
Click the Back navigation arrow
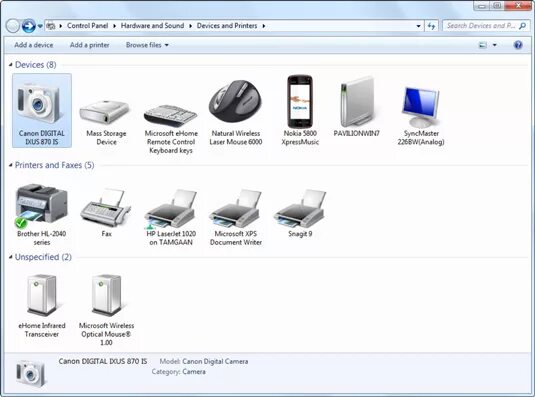[x=13, y=26]
